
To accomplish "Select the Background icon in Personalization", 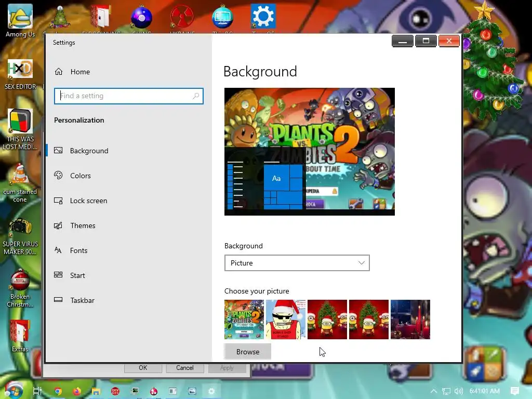I will [x=58, y=151].
